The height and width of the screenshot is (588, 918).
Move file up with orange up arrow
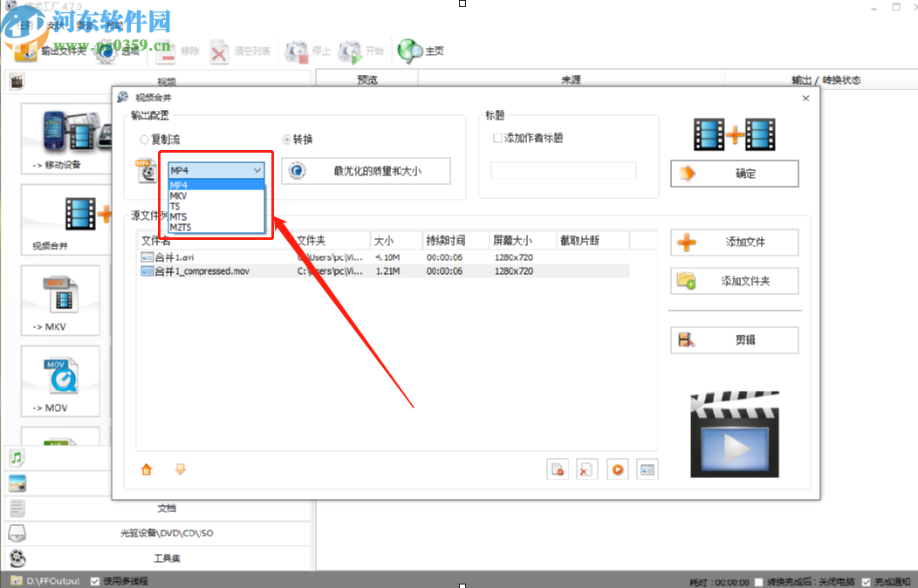147,469
